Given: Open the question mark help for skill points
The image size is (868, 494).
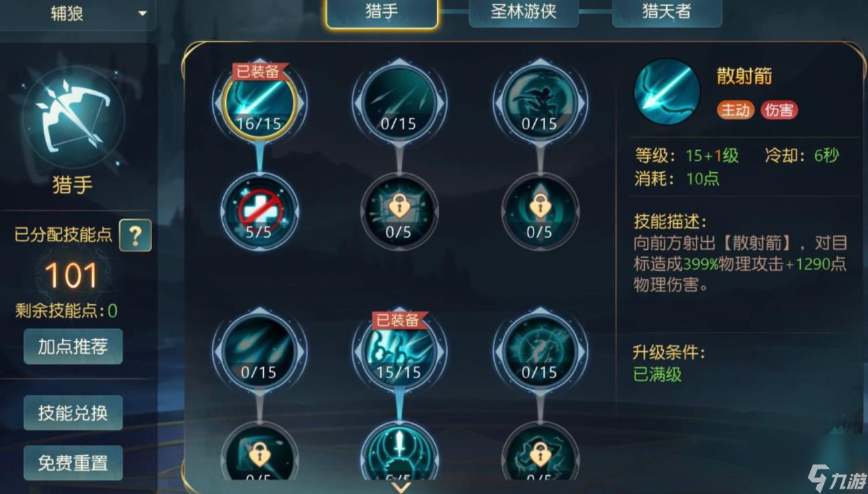Looking at the screenshot, I should point(135,235).
